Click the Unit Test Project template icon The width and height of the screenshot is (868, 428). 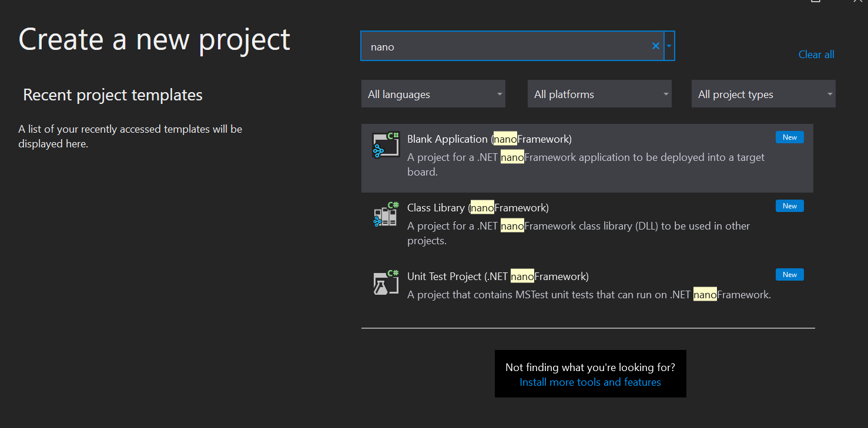pyautogui.click(x=386, y=283)
